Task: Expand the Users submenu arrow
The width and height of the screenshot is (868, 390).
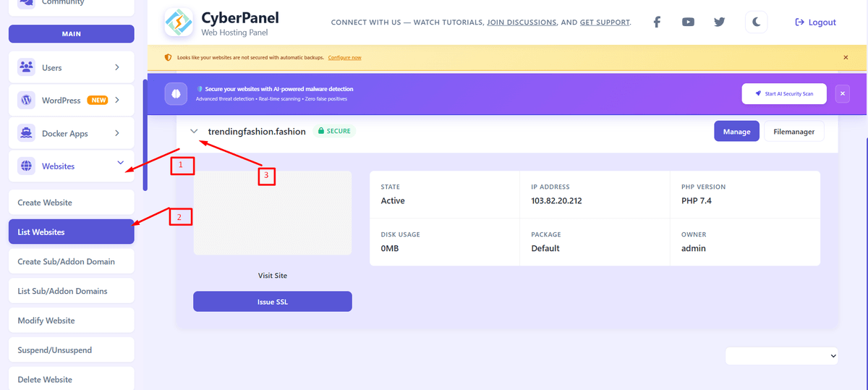Action: coord(117,67)
